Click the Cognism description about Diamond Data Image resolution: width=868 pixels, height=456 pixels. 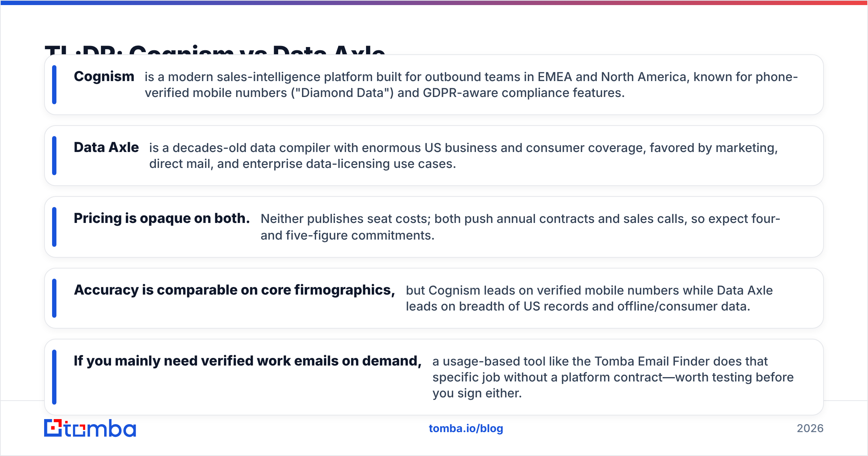tap(471, 85)
